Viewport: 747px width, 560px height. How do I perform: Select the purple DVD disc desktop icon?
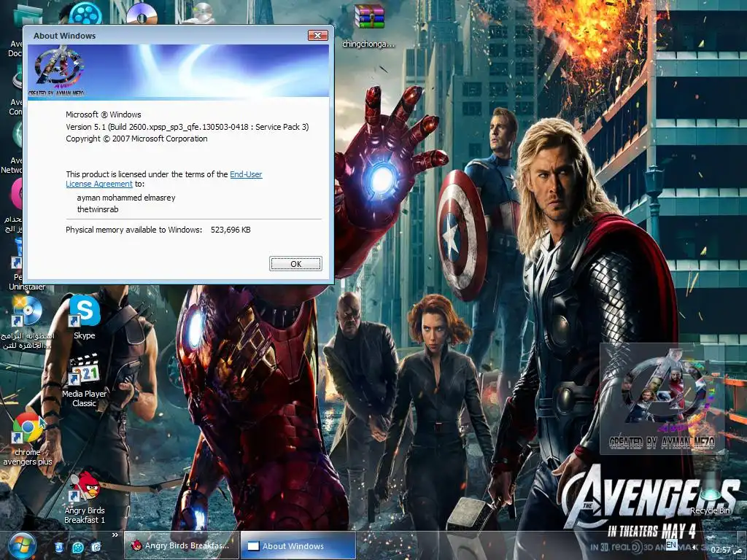tap(142, 13)
